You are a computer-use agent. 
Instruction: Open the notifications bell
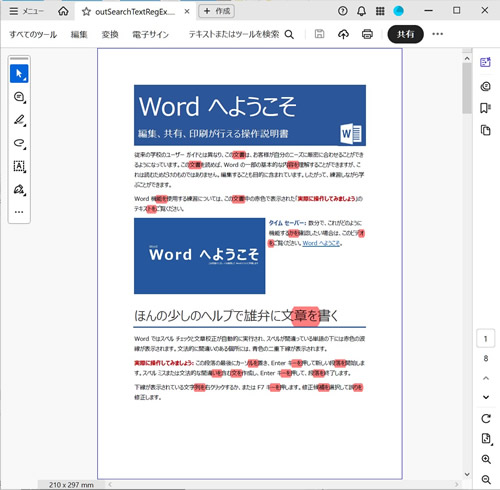(361, 11)
